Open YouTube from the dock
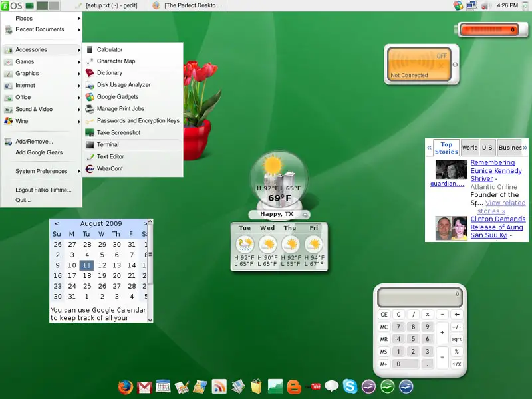 pos(314,386)
